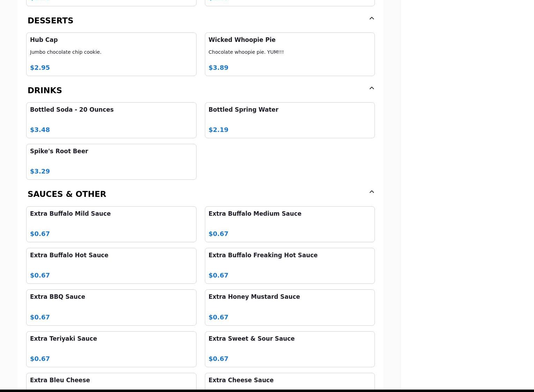
Task: Add Extra BBQ Sauce
Action: [x=111, y=307]
